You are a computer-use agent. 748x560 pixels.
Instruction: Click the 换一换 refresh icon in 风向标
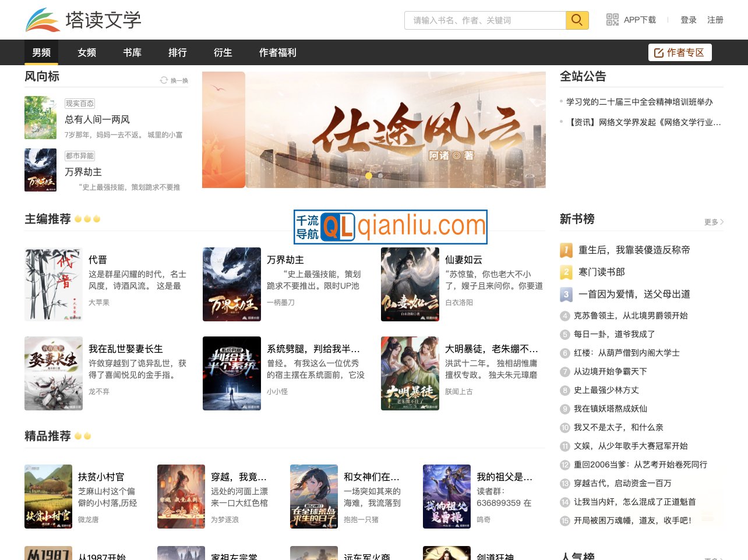click(163, 81)
